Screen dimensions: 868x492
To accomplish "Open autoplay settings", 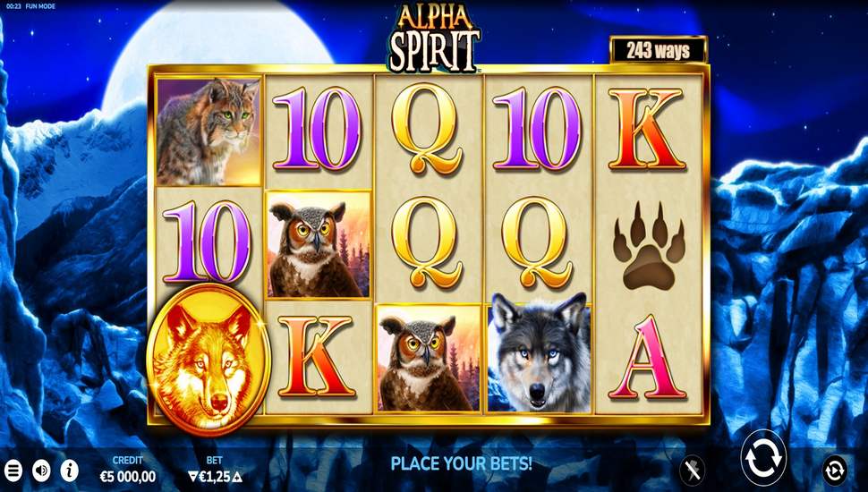I will (835, 470).
